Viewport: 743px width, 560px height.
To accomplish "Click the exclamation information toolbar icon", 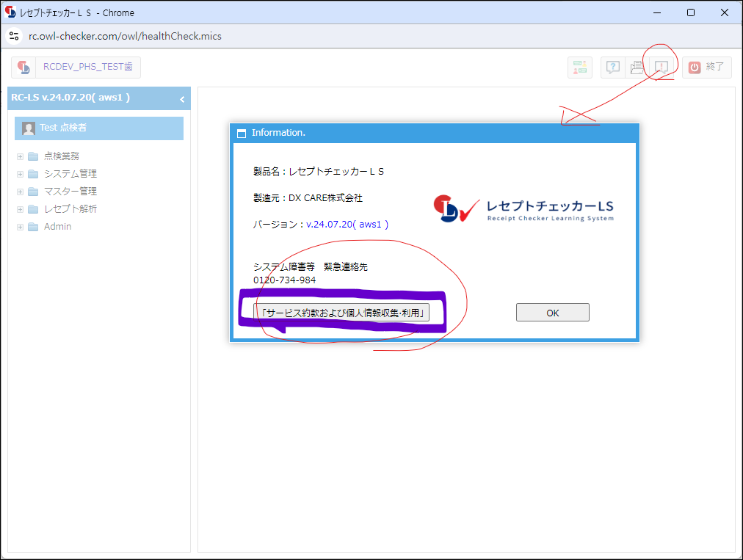I will click(661, 68).
